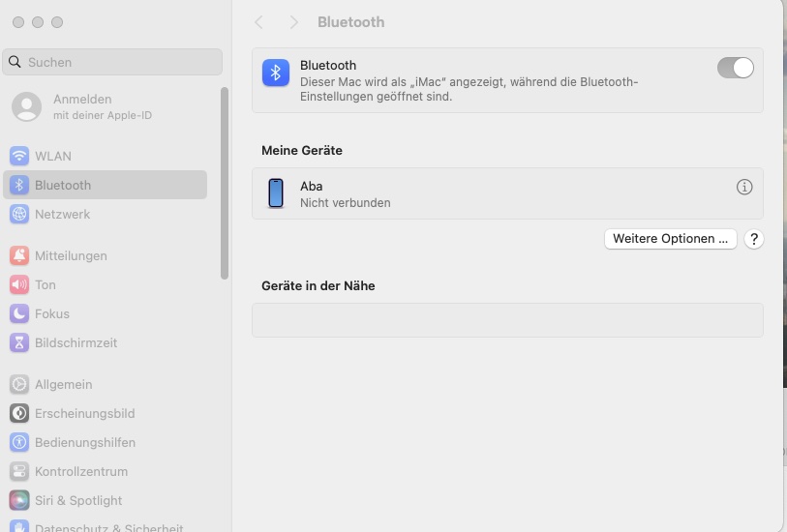
Task: Click the WLAN wifi icon in sidebar
Action: (19, 156)
